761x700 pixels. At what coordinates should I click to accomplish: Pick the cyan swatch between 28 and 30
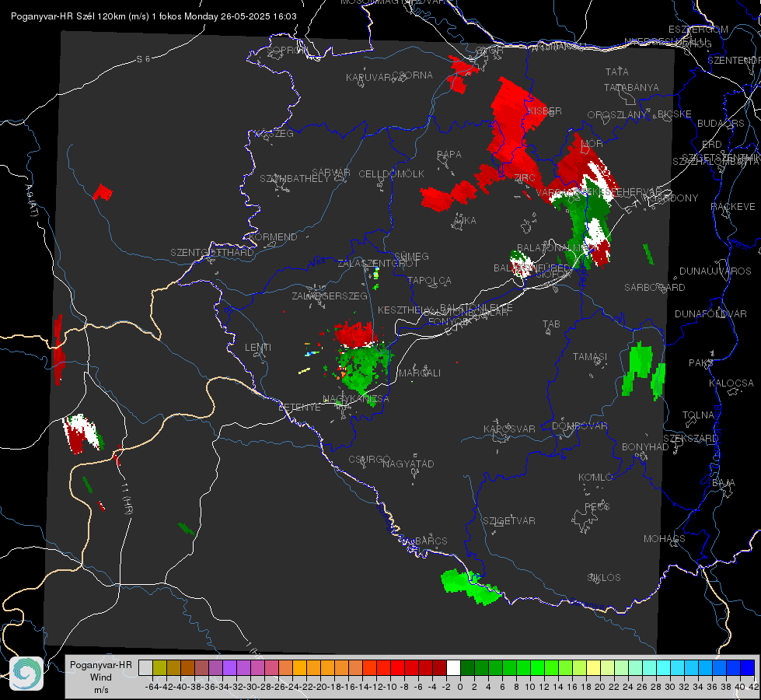click(x=664, y=667)
